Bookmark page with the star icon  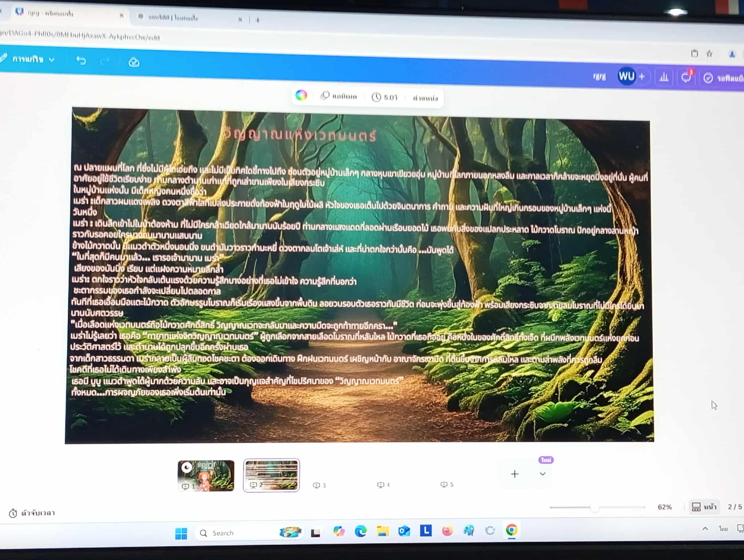coord(709,54)
